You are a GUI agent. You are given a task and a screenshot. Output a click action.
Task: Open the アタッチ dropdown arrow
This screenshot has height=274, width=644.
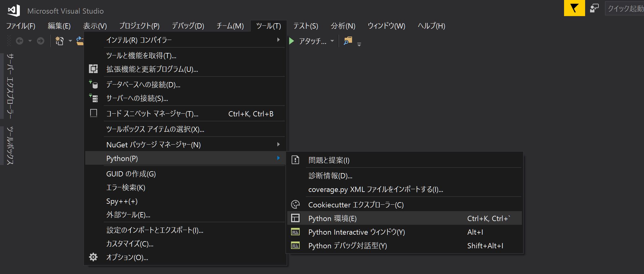tap(332, 41)
